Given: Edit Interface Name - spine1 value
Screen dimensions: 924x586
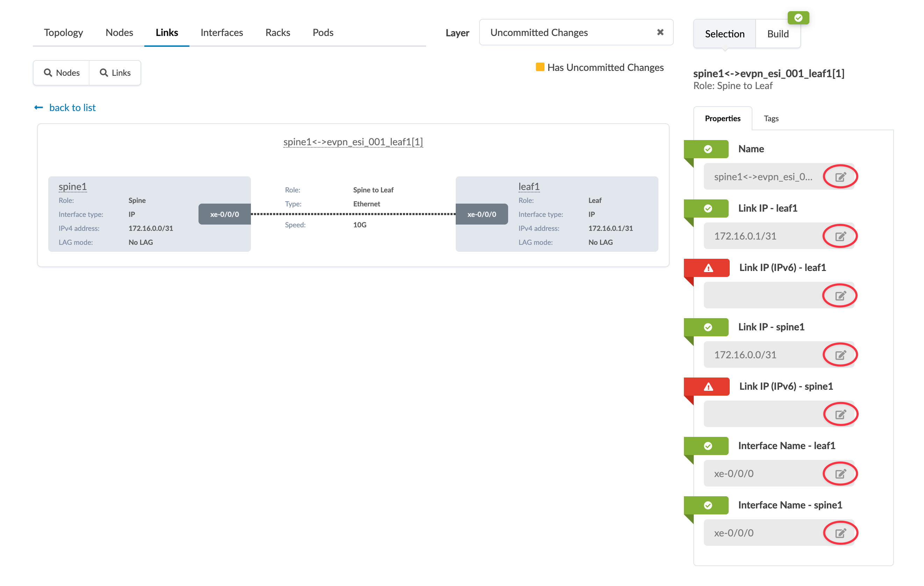Looking at the screenshot, I should click(x=840, y=533).
